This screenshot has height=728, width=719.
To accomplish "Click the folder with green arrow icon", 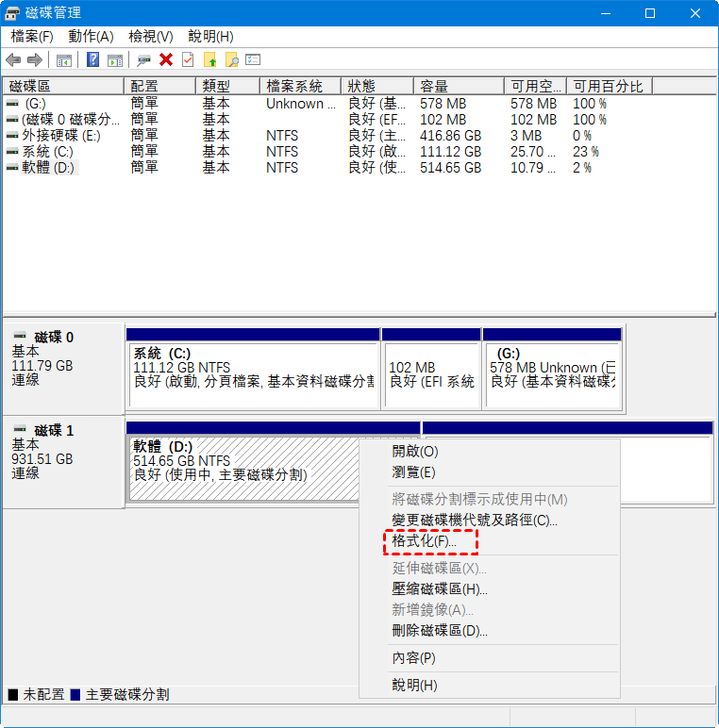I will [209, 60].
